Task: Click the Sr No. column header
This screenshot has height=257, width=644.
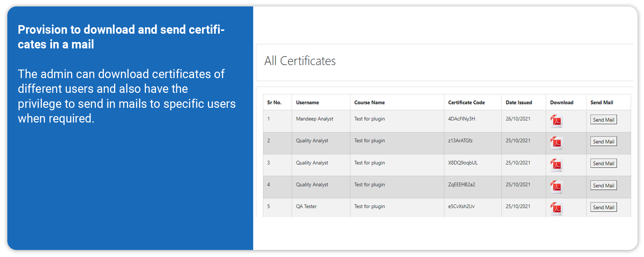Action: click(274, 103)
